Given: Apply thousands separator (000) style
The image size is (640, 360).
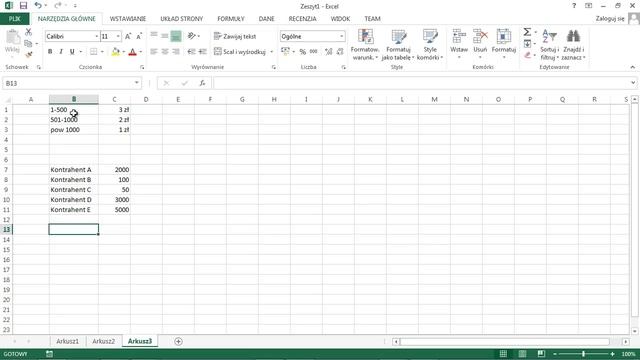Looking at the screenshot, I should click(313, 51).
